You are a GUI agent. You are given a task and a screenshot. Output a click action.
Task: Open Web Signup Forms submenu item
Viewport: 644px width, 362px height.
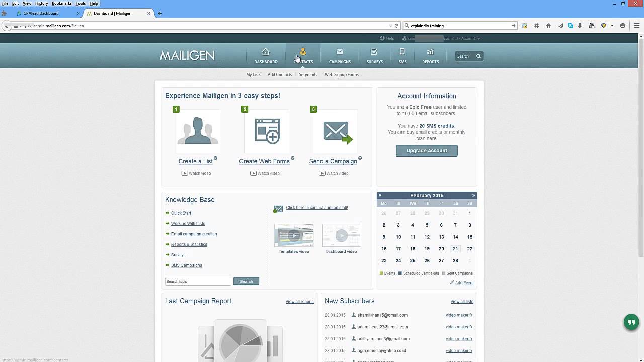click(x=342, y=75)
